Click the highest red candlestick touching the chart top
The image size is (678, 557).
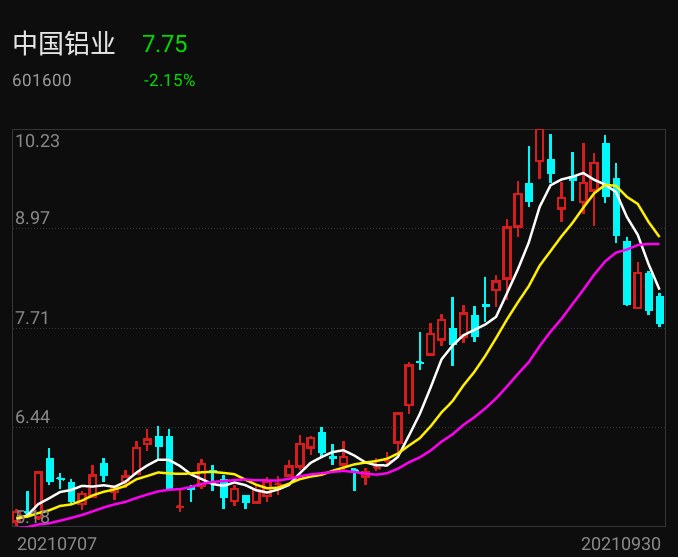click(540, 154)
